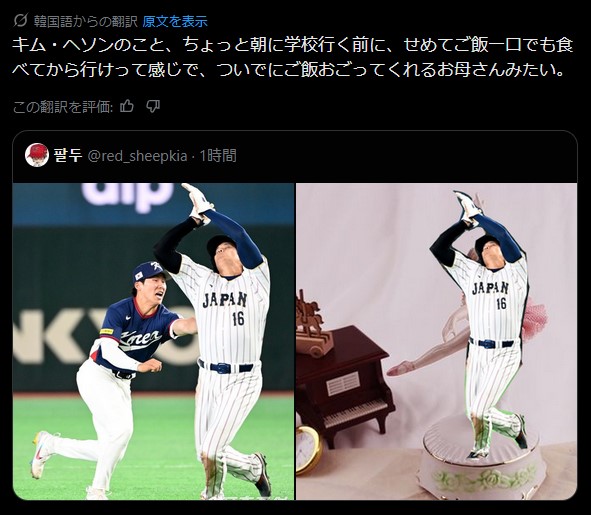The height and width of the screenshot is (515, 591).
Task: Click the dip banner in left photo
Action: 127,195
